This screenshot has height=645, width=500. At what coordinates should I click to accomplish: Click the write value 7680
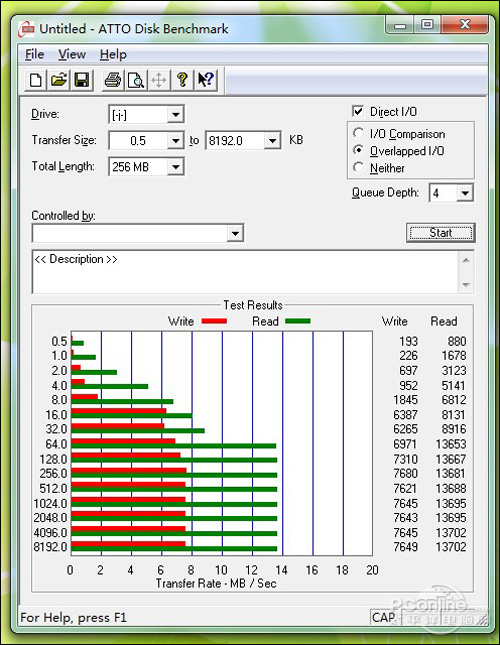coord(405,473)
